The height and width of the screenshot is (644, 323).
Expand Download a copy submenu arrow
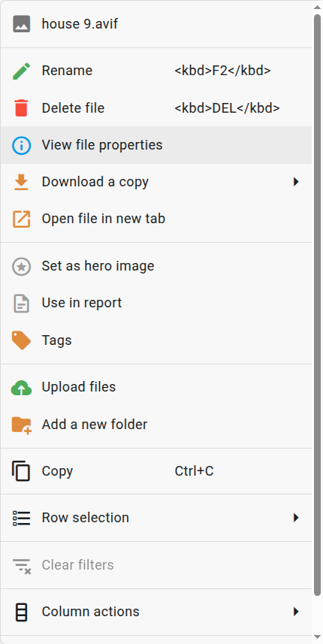point(296,182)
